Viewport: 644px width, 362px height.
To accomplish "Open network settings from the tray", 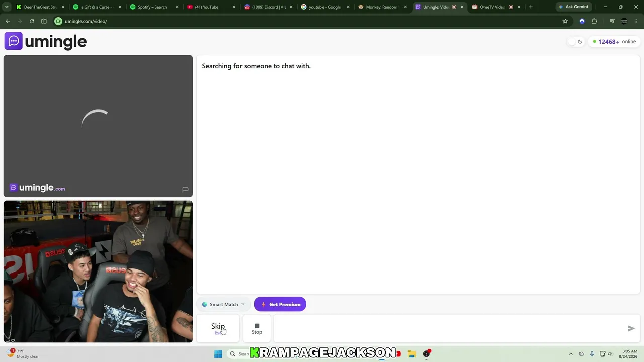I will tap(602, 354).
